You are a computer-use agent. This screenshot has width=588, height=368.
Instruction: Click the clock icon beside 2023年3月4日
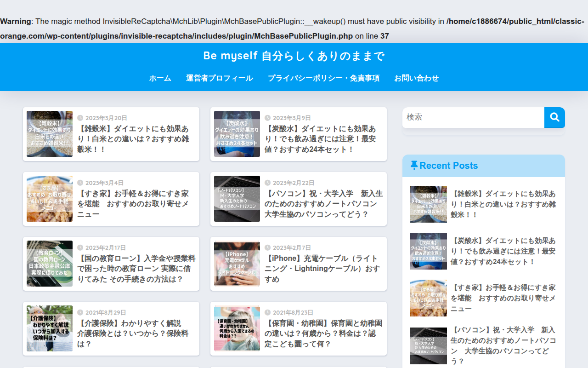pyautogui.click(x=80, y=183)
